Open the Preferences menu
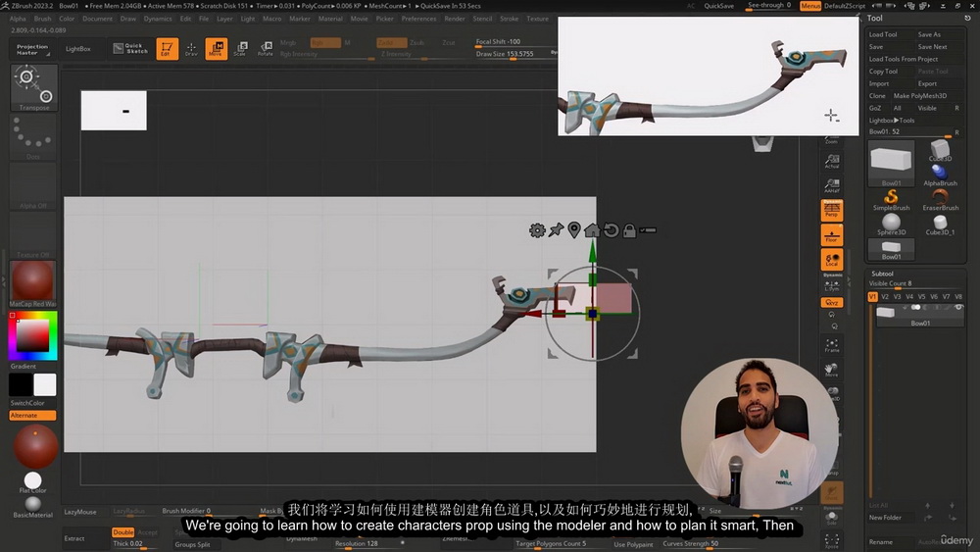The height and width of the screenshot is (552, 980). coord(418,19)
